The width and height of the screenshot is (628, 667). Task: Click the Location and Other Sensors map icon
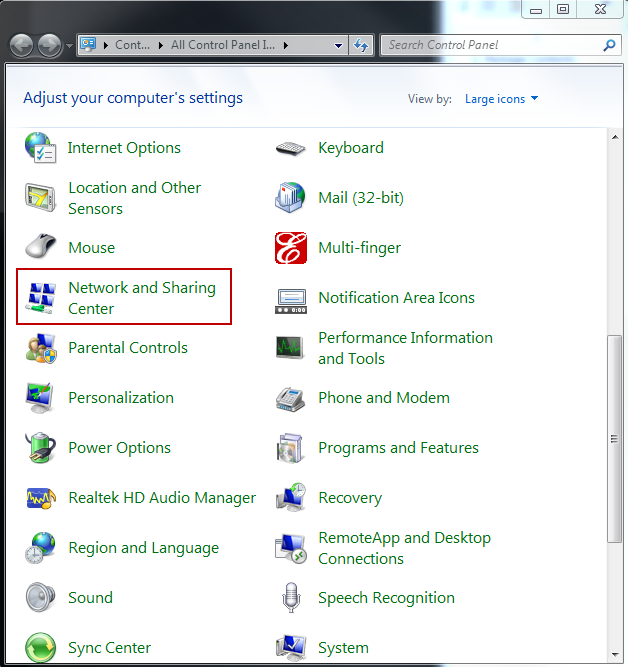(40, 198)
